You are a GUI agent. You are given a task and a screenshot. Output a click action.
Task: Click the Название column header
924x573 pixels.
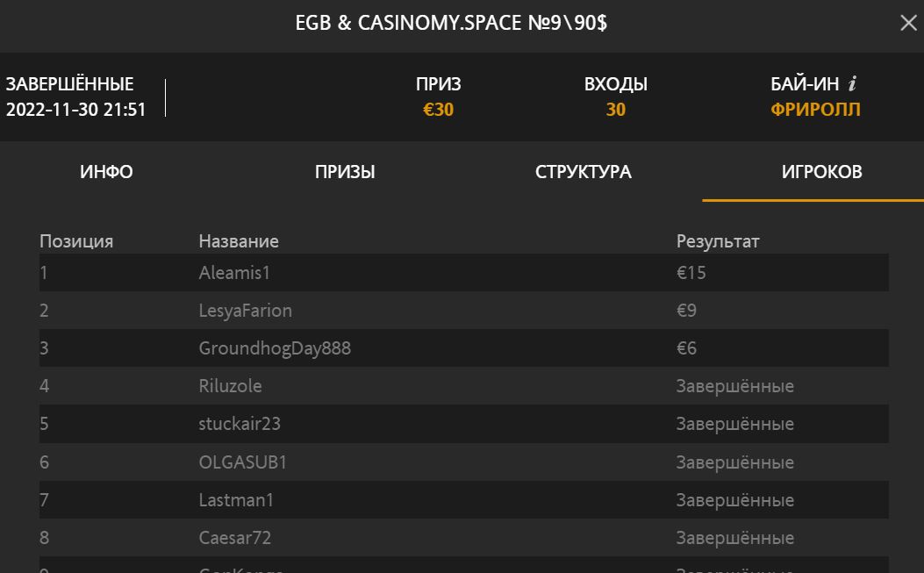point(239,241)
